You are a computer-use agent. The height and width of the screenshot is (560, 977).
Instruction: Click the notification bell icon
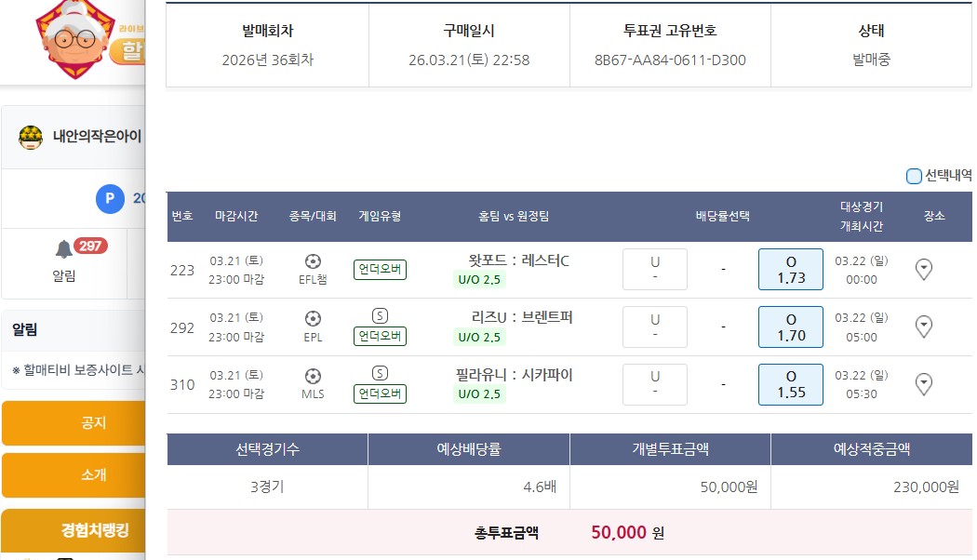(x=63, y=249)
